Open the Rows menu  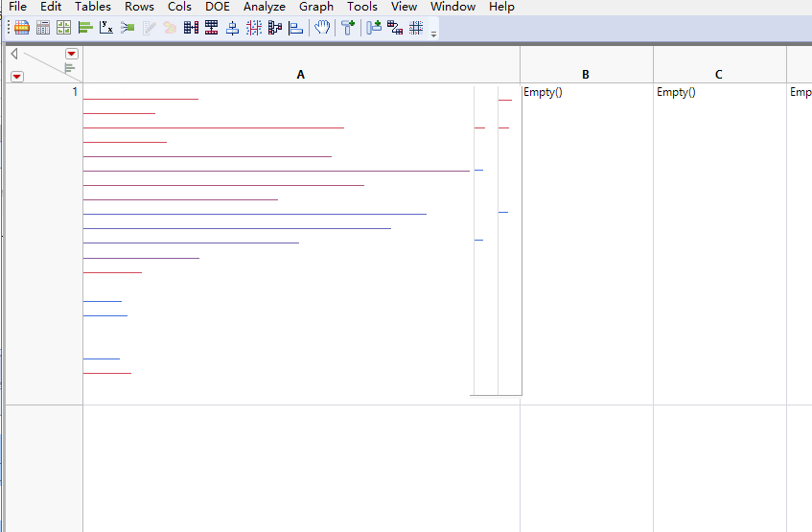(x=139, y=7)
